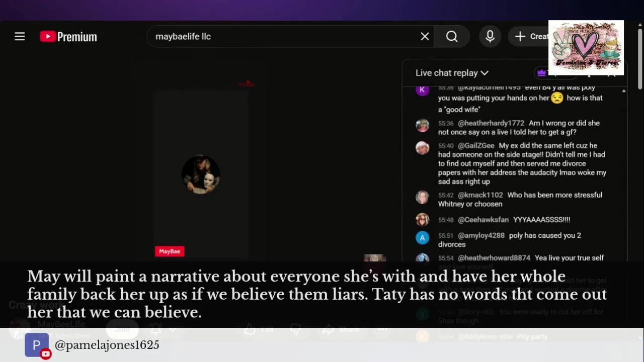This screenshot has width=644, height=362.
Task: Select the text YYYAAAASSSS!!!! in chat
Action: 542,220
